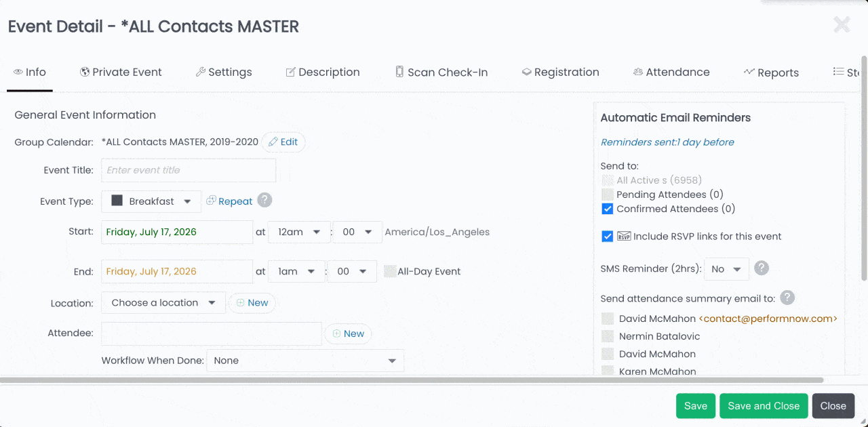The height and width of the screenshot is (427, 868).
Task: Open the Registration tab
Action: [560, 72]
